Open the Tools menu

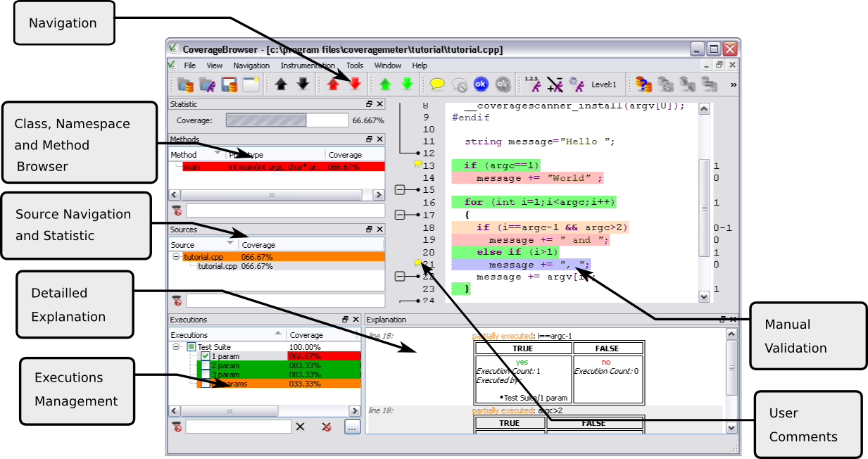(355, 65)
